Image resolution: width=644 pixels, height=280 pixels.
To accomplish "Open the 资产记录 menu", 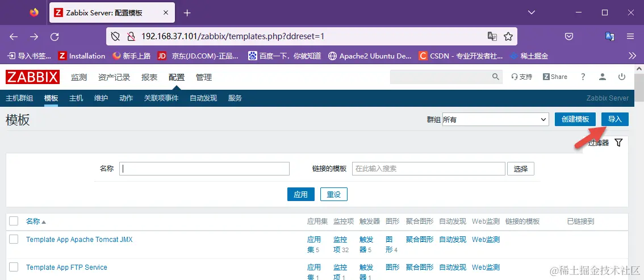I will pos(114,77).
